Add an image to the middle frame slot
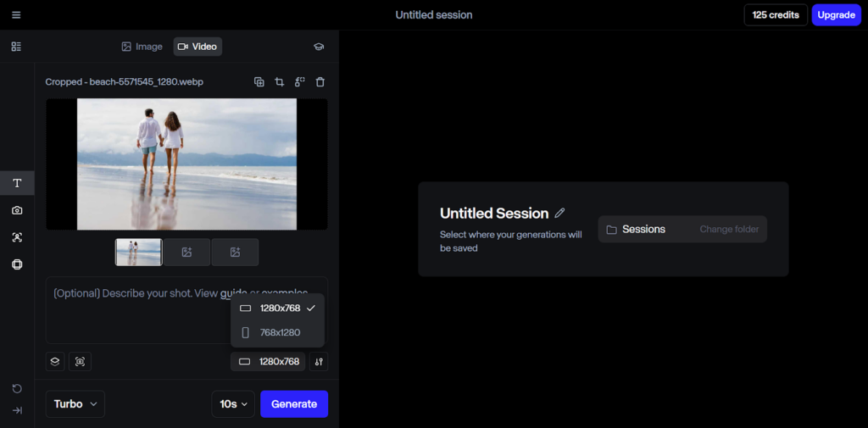The image size is (868, 428). (x=187, y=252)
